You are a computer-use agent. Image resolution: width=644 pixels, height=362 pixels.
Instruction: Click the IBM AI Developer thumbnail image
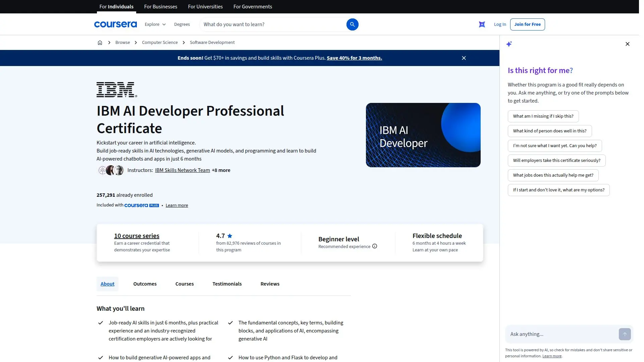[x=423, y=135]
